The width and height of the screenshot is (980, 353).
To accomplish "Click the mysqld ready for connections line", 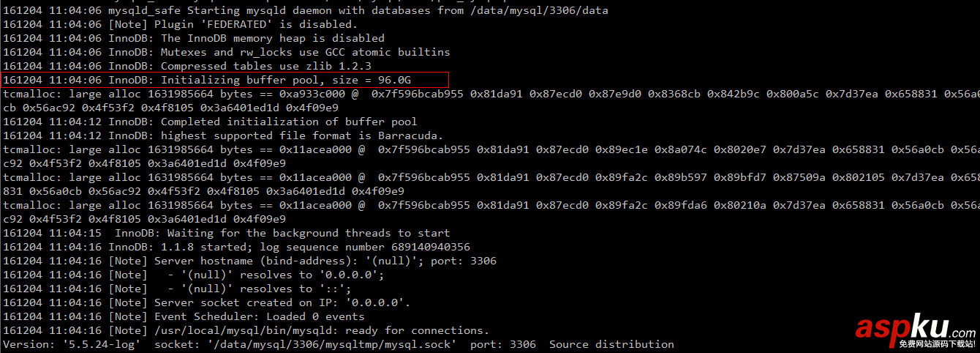I will click(x=321, y=330).
